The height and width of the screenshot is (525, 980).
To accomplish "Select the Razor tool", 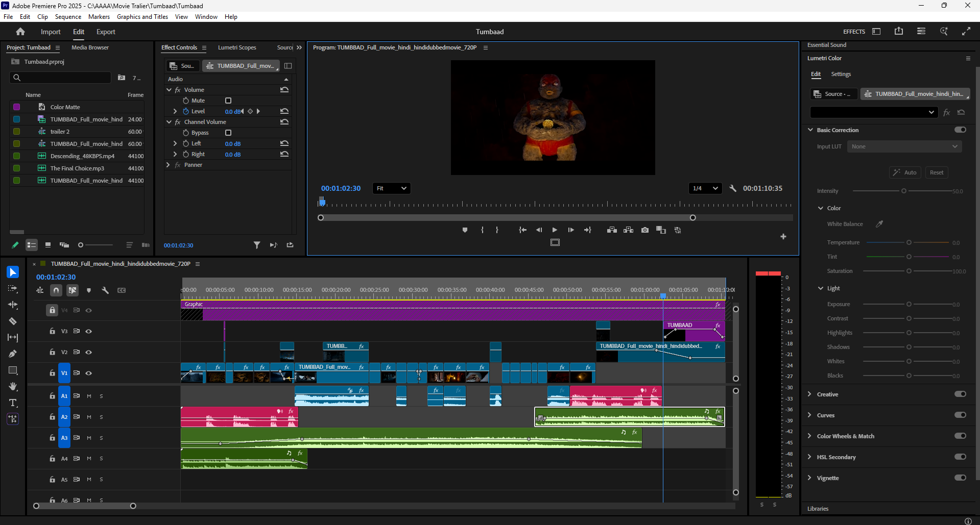I will click(x=13, y=321).
